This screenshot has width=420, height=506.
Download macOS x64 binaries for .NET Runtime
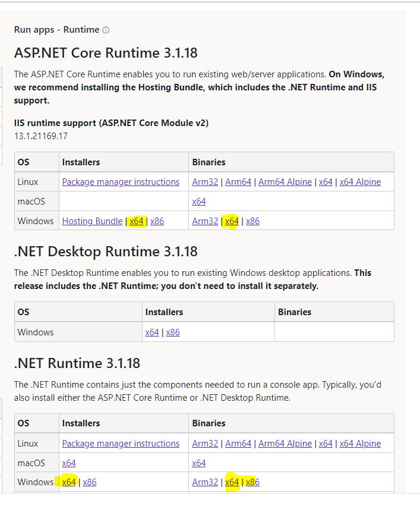(x=198, y=463)
